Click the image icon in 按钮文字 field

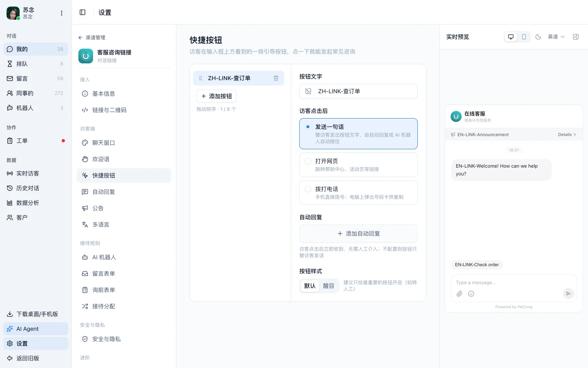pos(308,91)
